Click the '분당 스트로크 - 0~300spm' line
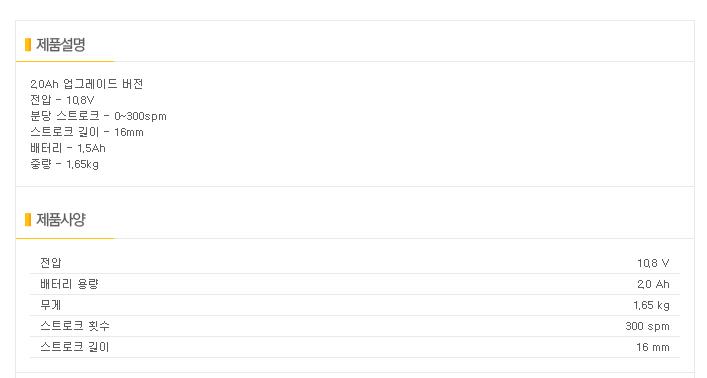This screenshot has width=707, height=378. point(98,116)
